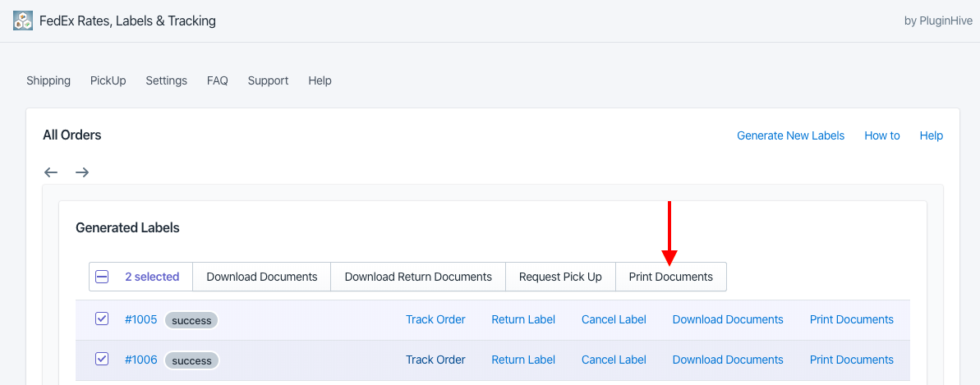Click success badge on order #1005
The height and width of the screenshot is (385, 980).
[192, 321]
